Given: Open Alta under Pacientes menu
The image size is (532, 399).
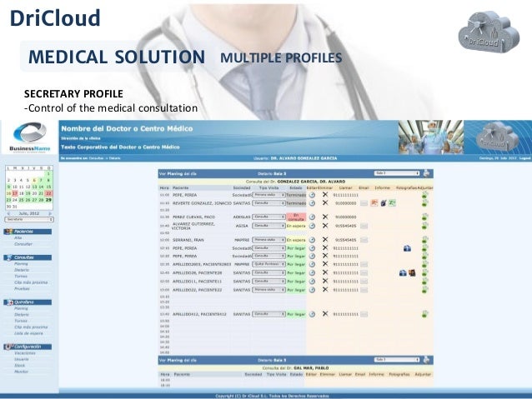Looking at the screenshot, I should pyautogui.click(x=18, y=237).
